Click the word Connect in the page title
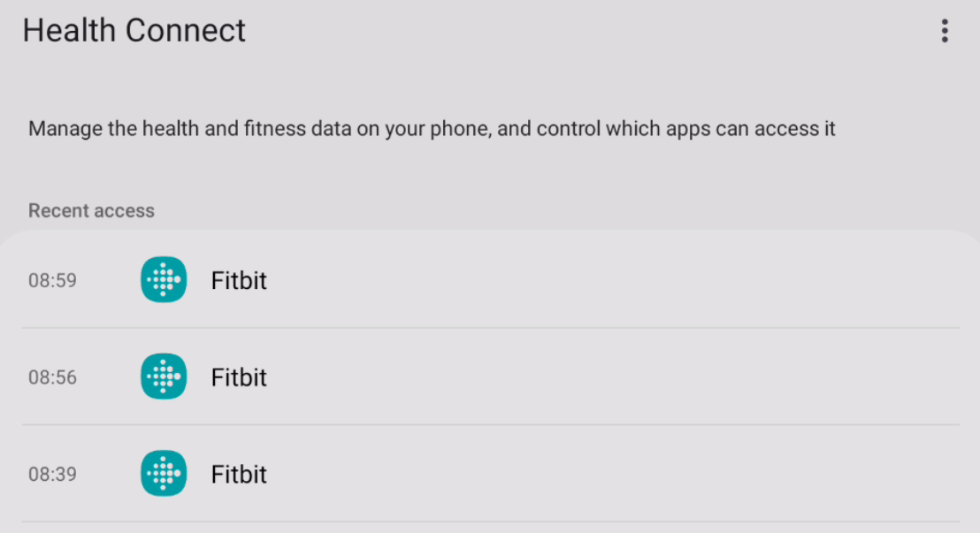Viewport: 980px width, 533px height. click(185, 31)
